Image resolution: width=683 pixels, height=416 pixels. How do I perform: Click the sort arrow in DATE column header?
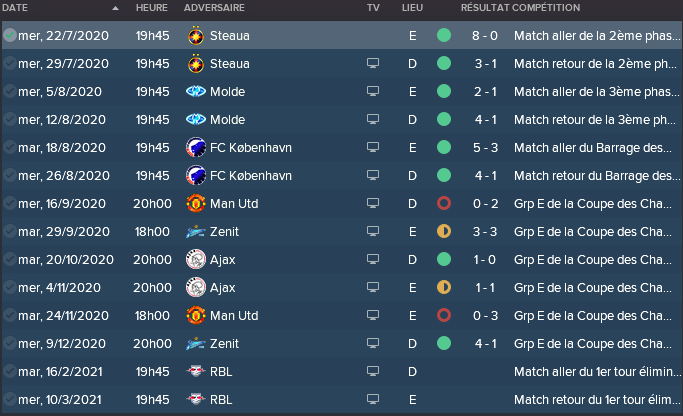(115, 8)
